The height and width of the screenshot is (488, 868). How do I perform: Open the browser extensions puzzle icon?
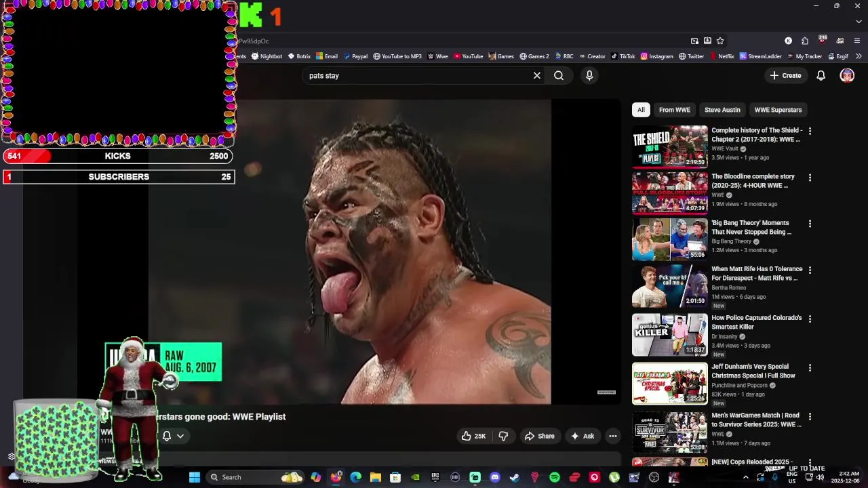pyautogui.click(x=805, y=41)
